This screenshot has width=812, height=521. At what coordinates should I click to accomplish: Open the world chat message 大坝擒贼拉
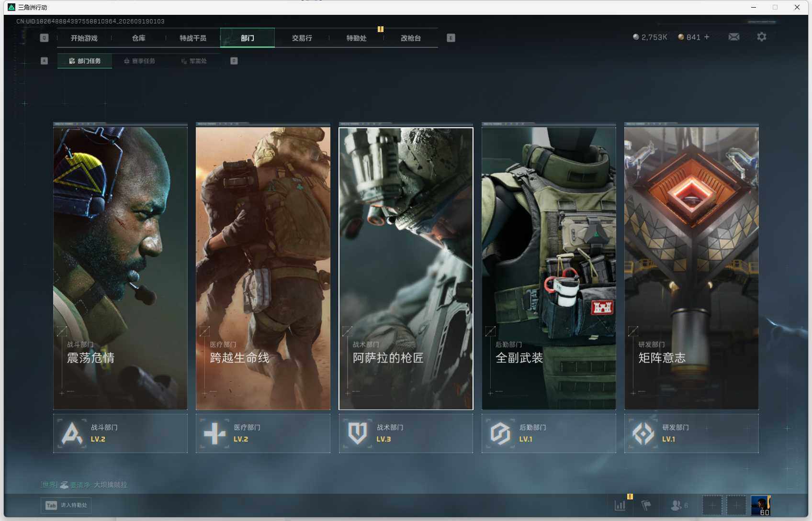point(110,485)
